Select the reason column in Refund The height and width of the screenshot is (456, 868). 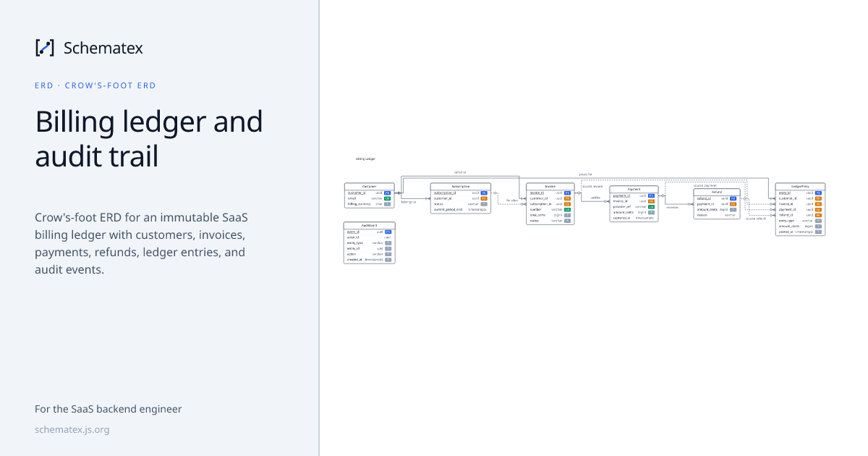[x=717, y=215]
